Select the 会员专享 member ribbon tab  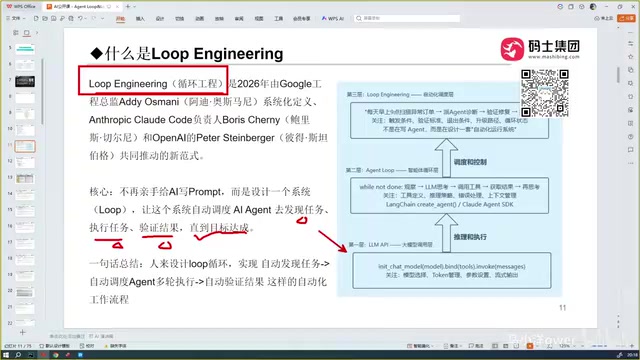click(x=302, y=19)
